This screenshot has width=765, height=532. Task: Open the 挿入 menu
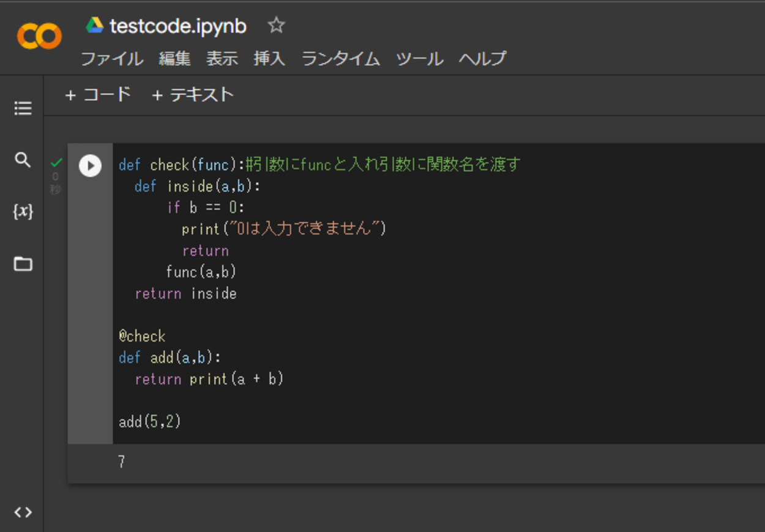point(269,59)
